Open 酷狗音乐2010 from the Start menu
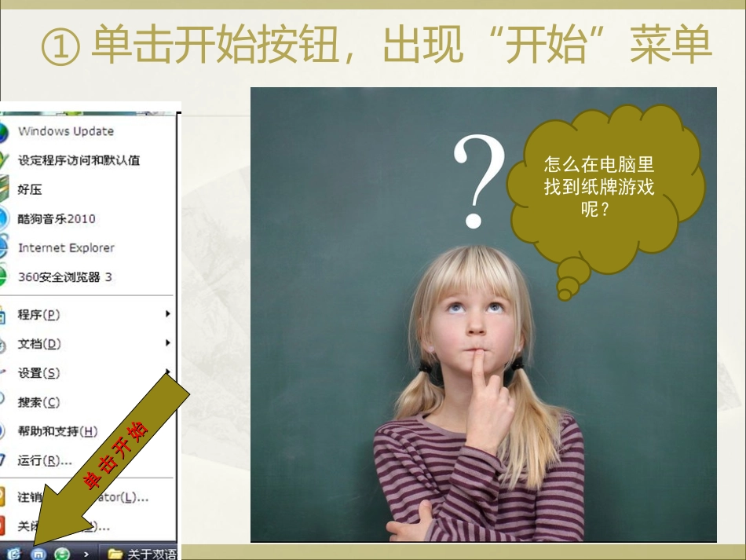Viewport: 746px width, 560px height. point(88,219)
